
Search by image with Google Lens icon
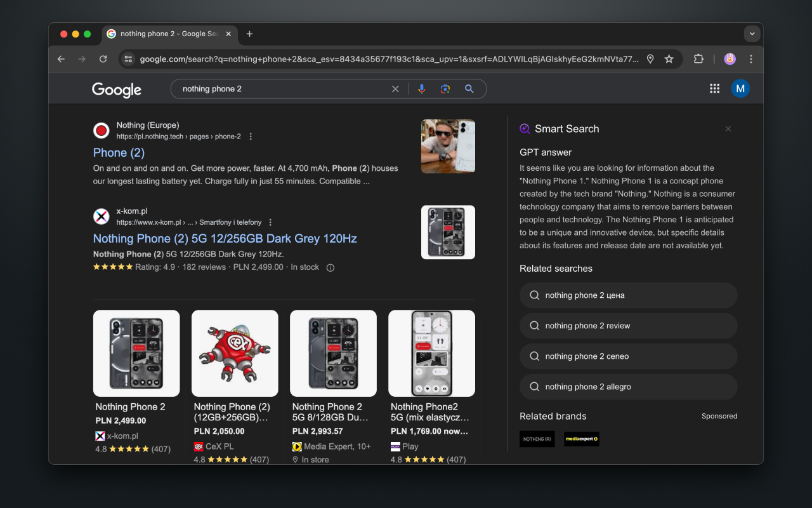click(x=445, y=89)
